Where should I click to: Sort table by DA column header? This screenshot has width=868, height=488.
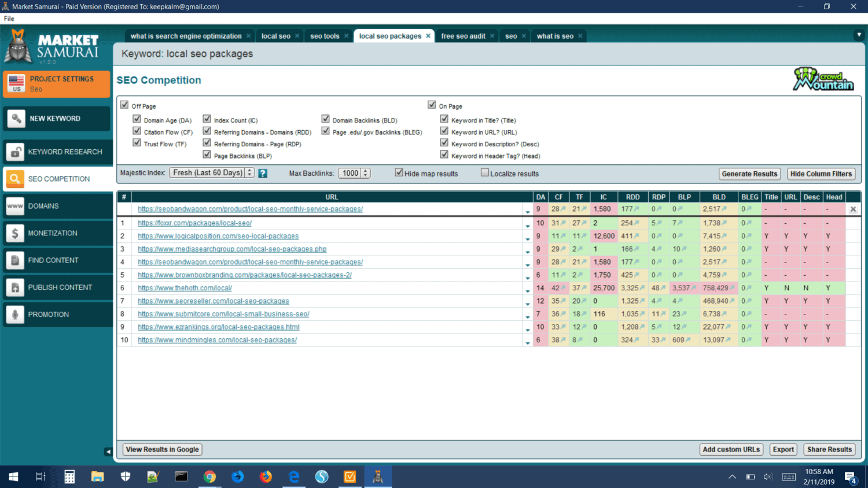[540, 197]
